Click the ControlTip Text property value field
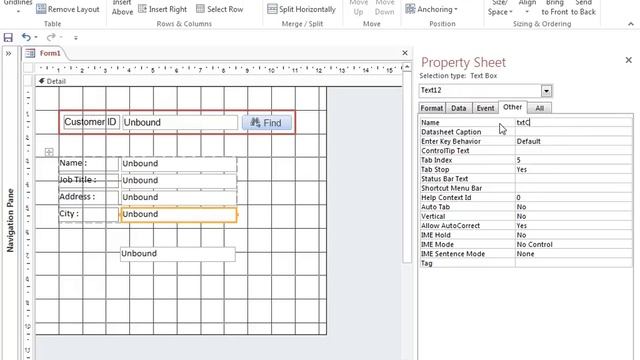640x360 pixels. (x=573, y=151)
